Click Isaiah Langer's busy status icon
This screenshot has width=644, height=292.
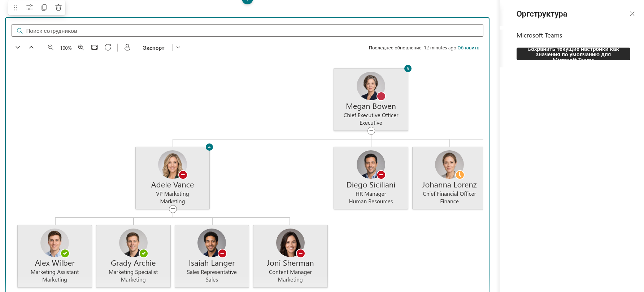point(222,253)
